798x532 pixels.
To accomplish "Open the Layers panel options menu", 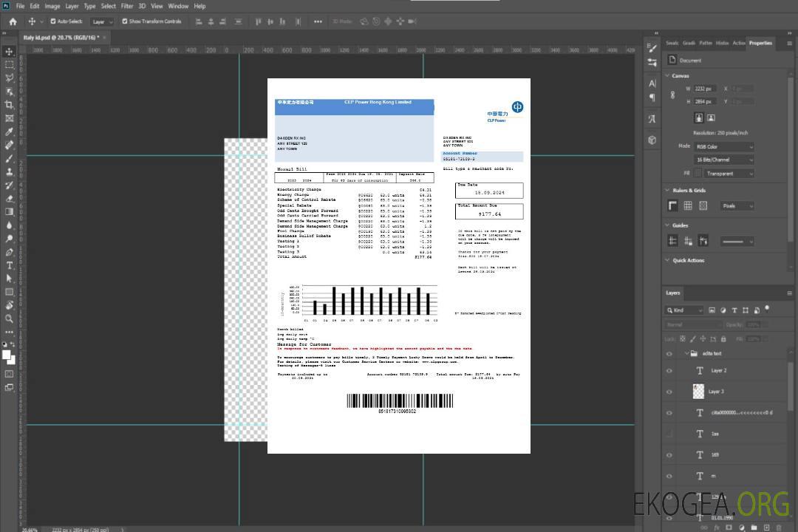I will [789, 293].
